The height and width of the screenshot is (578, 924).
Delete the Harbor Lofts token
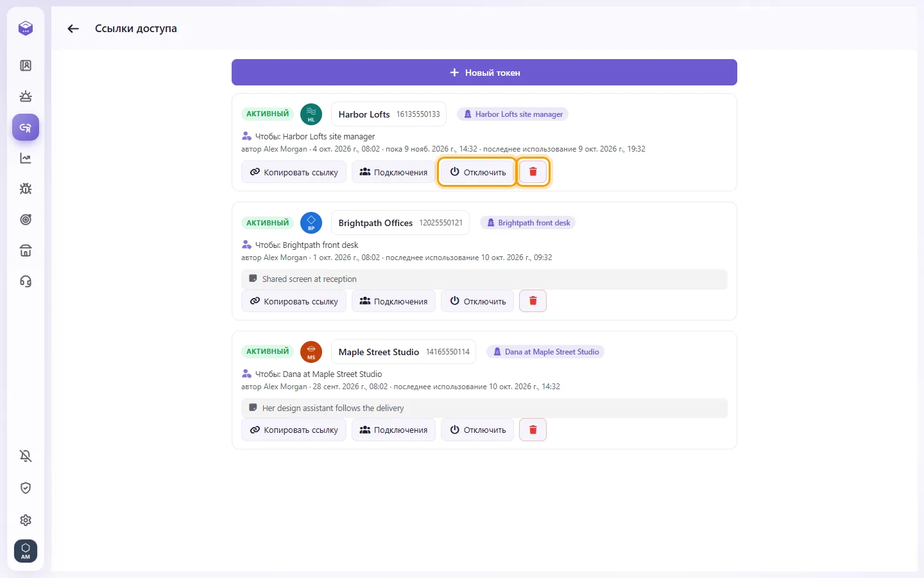click(x=533, y=172)
